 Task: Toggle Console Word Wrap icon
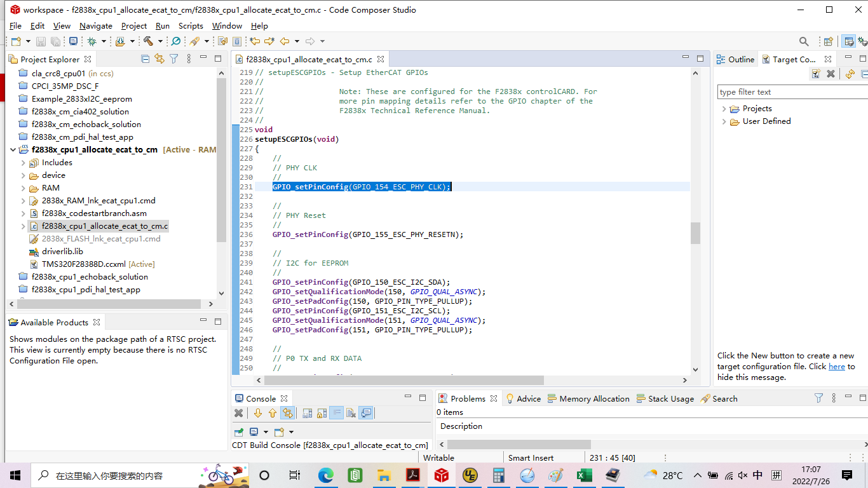[x=336, y=413]
